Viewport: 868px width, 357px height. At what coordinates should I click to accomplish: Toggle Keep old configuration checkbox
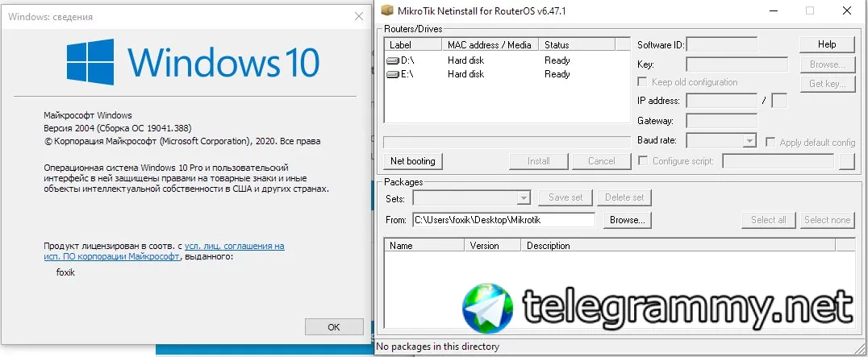click(x=643, y=81)
